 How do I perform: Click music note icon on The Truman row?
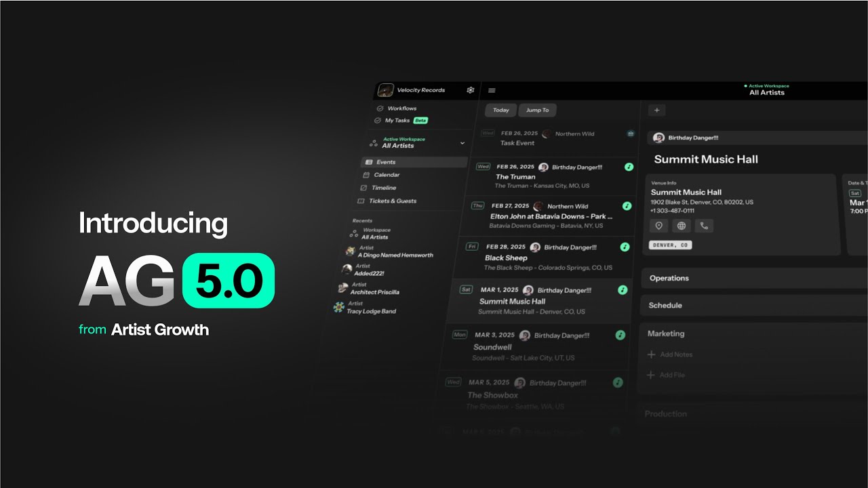coord(629,167)
